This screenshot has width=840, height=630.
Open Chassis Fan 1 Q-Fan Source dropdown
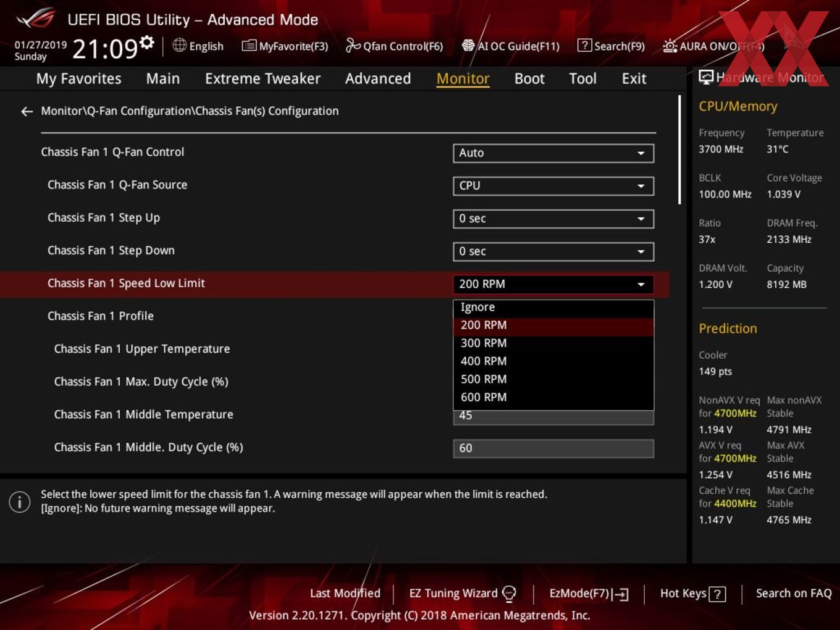[x=553, y=186]
